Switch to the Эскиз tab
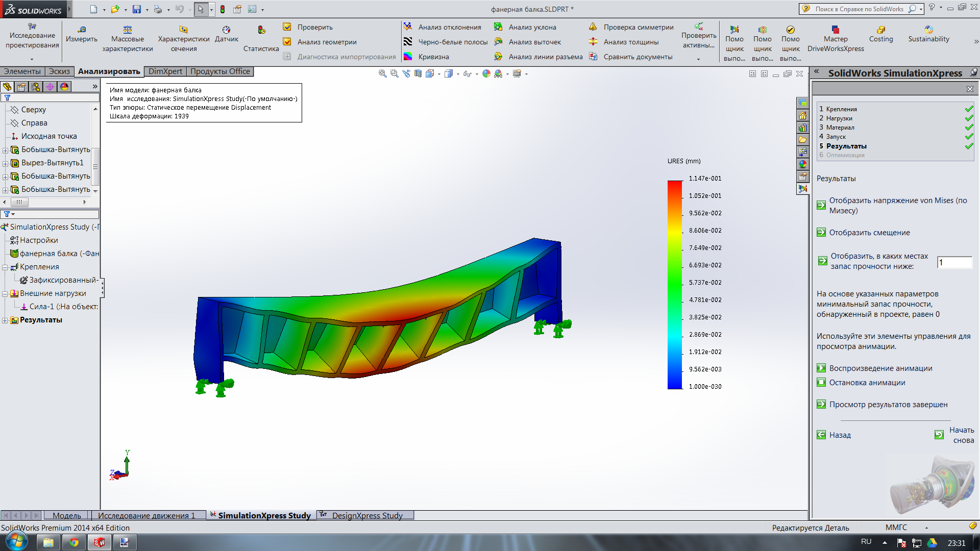The image size is (980, 551). [59, 71]
